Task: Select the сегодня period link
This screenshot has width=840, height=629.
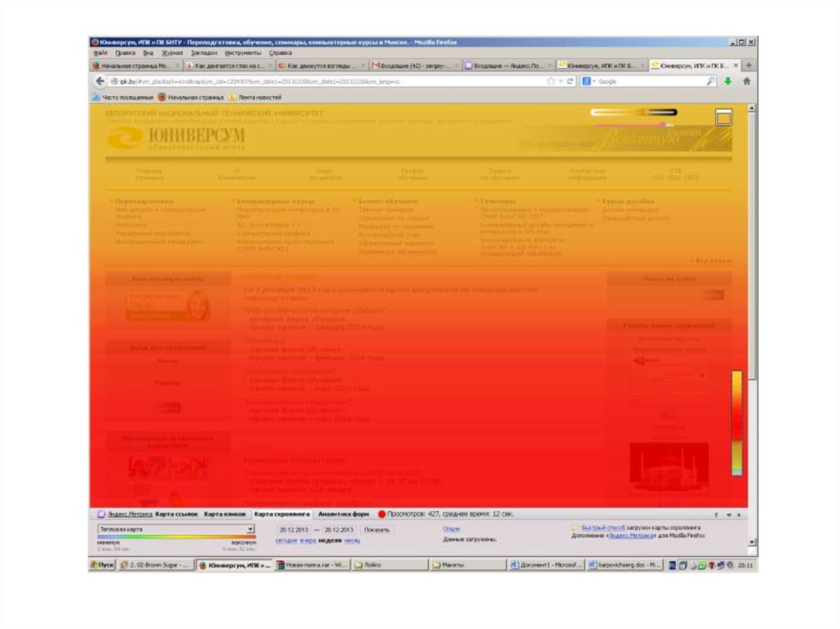Action: [x=286, y=540]
